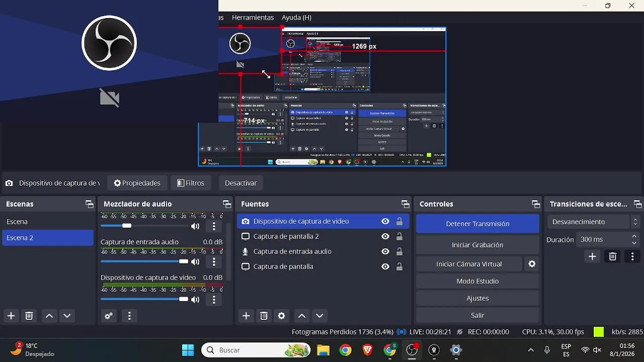Show hidden system tray icons chevron

[531, 350]
